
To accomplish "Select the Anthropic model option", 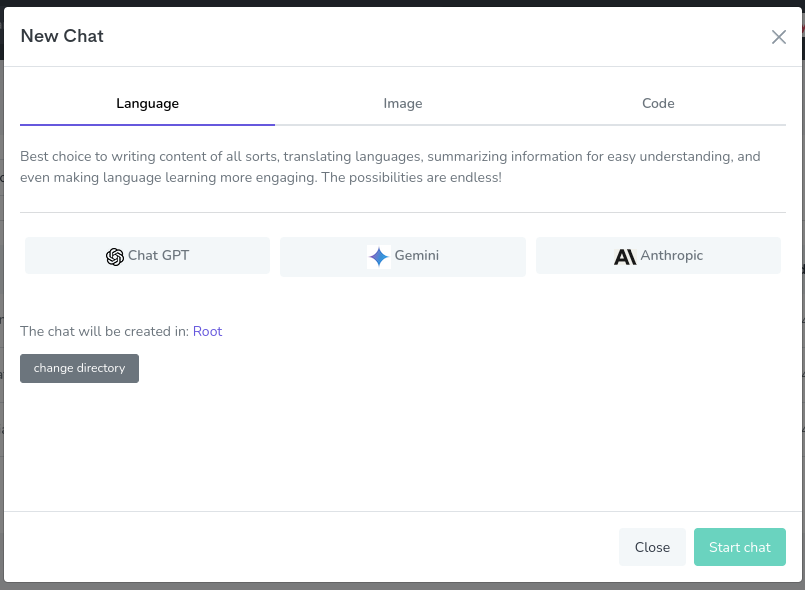I will [658, 256].
